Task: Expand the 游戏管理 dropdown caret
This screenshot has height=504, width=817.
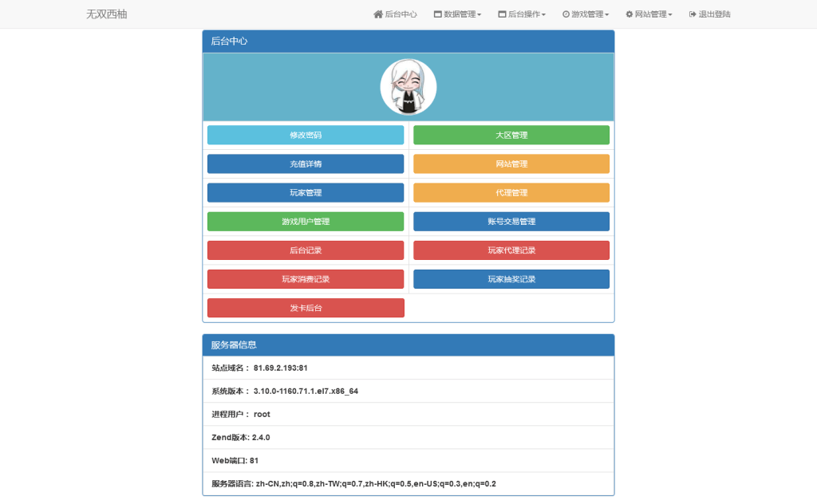Action: pos(607,15)
